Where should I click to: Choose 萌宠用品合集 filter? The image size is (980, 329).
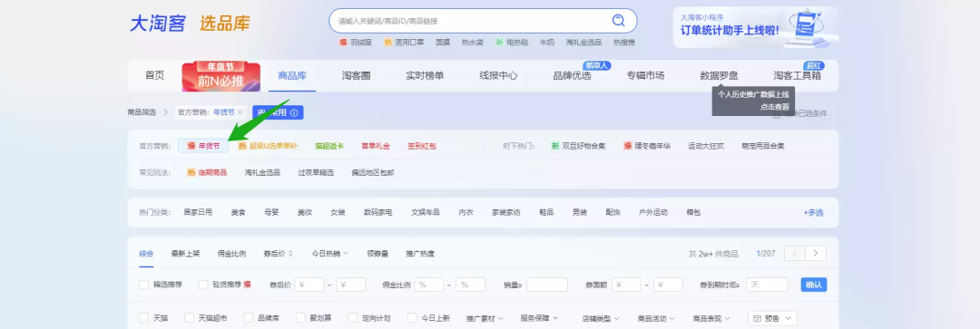pyautogui.click(x=763, y=146)
